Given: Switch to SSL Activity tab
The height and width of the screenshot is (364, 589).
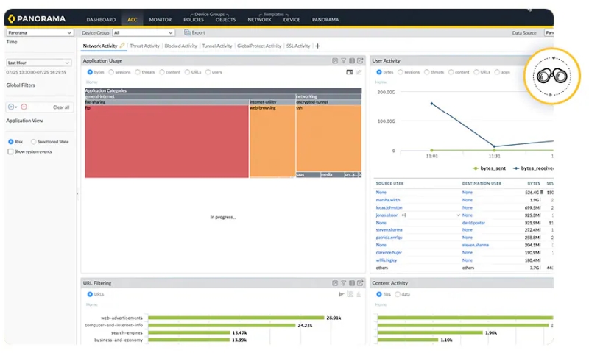Looking at the screenshot, I should [298, 46].
